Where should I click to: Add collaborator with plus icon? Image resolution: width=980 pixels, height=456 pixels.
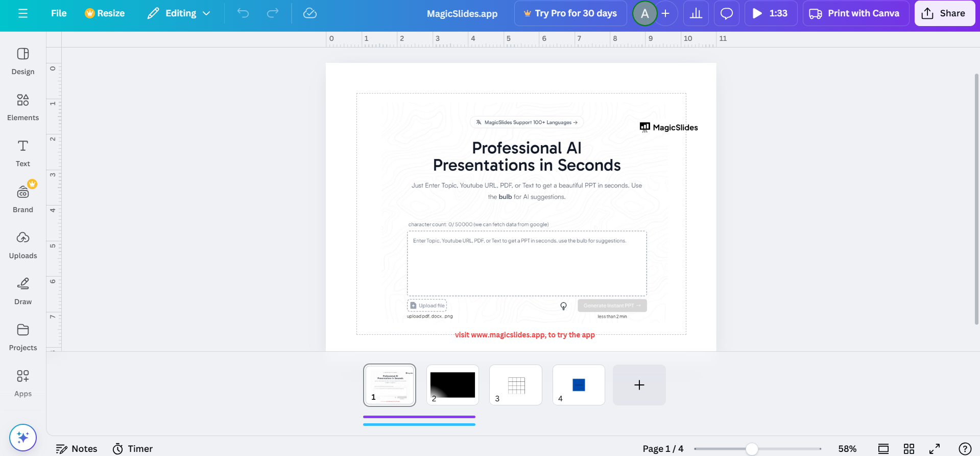[x=665, y=13]
